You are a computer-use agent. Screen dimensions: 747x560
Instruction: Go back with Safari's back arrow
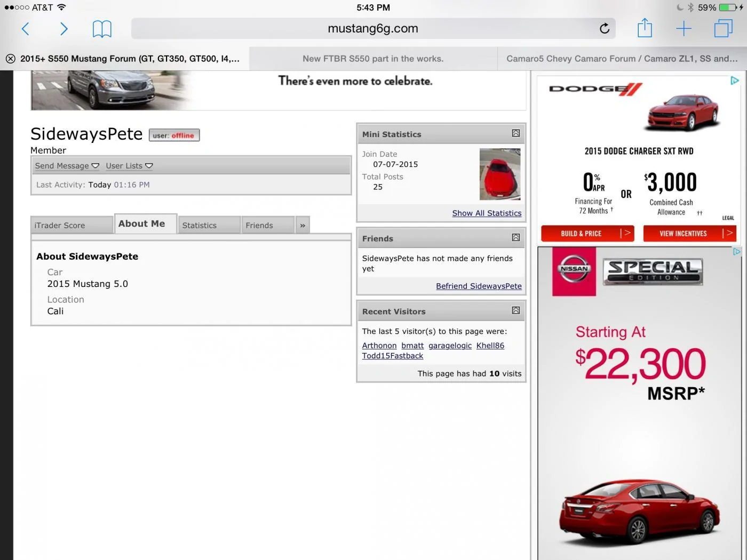tap(25, 29)
